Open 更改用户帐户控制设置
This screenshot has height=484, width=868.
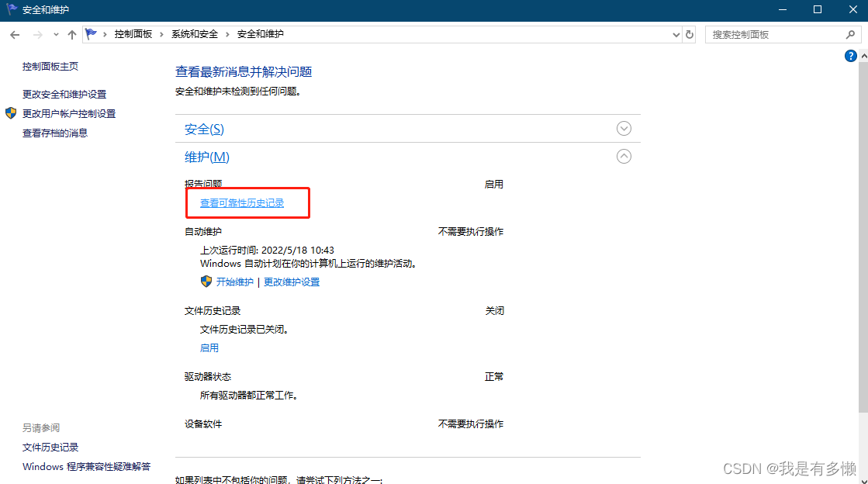(69, 113)
